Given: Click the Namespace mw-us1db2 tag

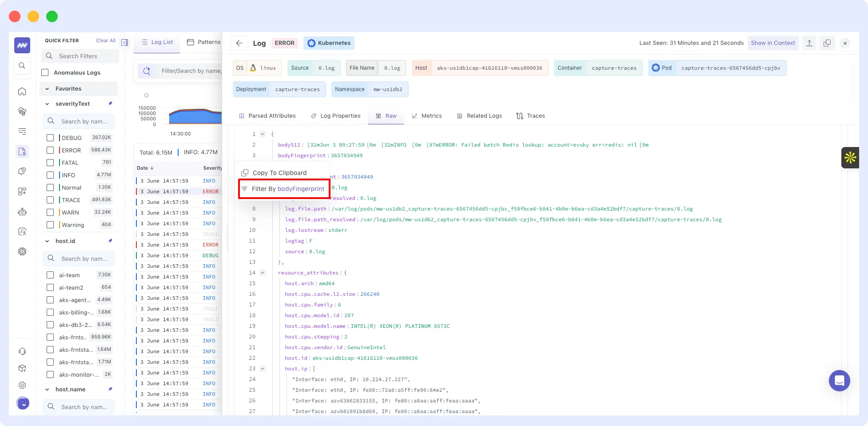Looking at the screenshot, I should point(370,89).
